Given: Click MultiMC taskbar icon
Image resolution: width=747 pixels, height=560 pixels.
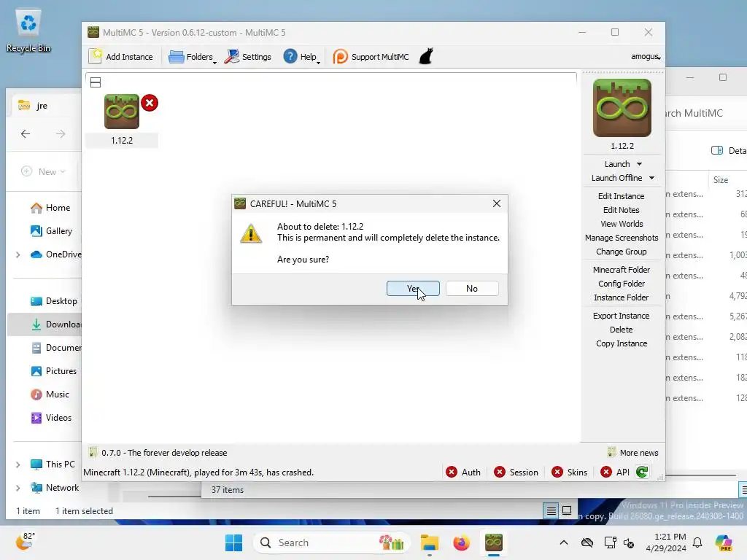Looking at the screenshot, I should (494, 542).
